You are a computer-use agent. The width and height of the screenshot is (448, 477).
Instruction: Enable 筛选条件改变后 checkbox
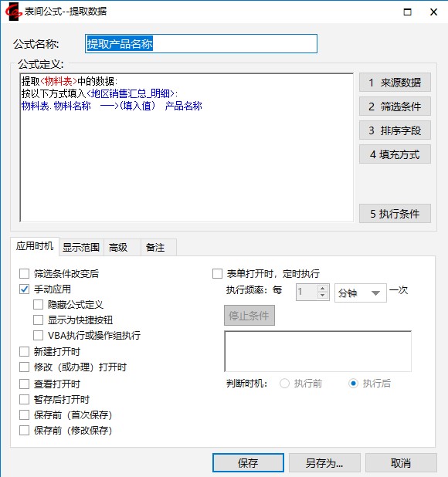pos(25,273)
